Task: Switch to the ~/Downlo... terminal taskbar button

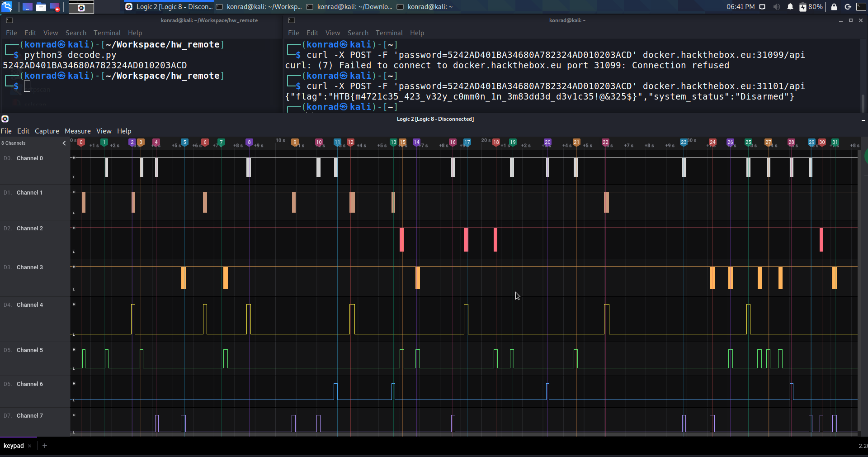Action: coord(350,7)
